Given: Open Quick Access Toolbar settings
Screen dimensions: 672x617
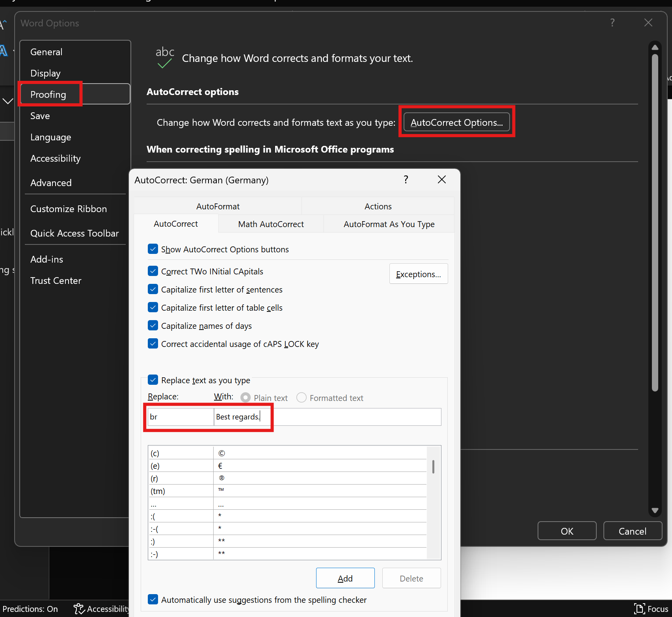Looking at the screenshot, I should click(75, 233).
